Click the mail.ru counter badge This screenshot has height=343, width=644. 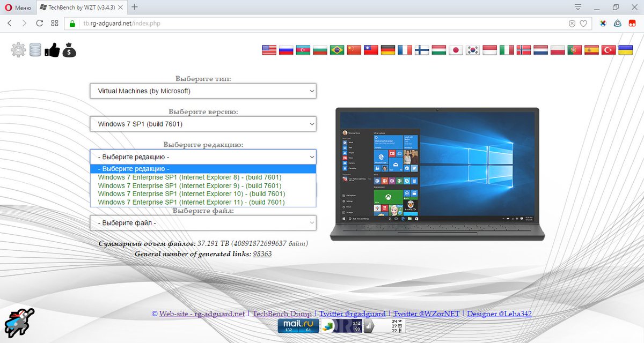pos(298,326)
